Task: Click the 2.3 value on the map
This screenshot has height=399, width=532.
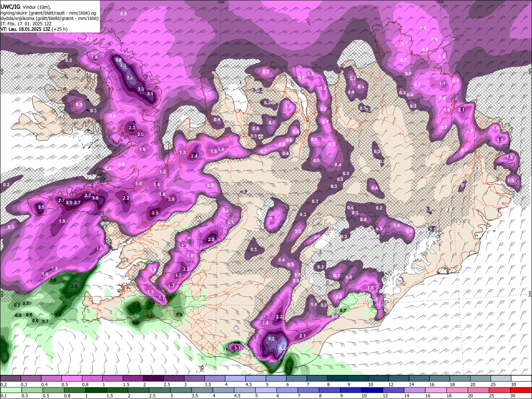Action: coord(132,128)
